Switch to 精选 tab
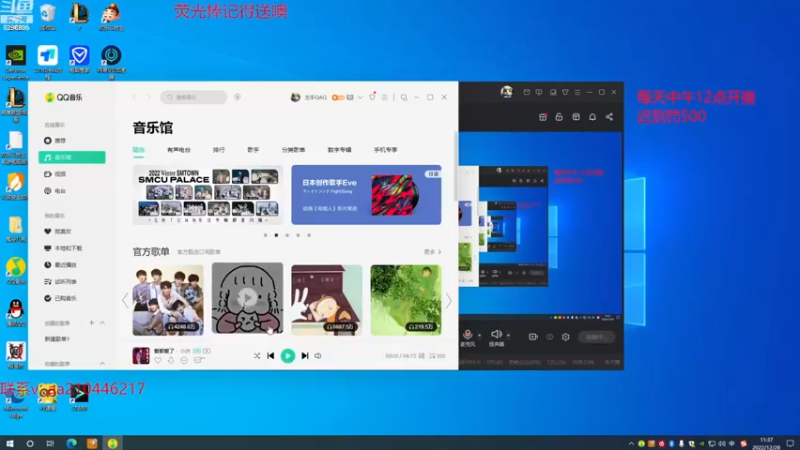 (139, 150)
